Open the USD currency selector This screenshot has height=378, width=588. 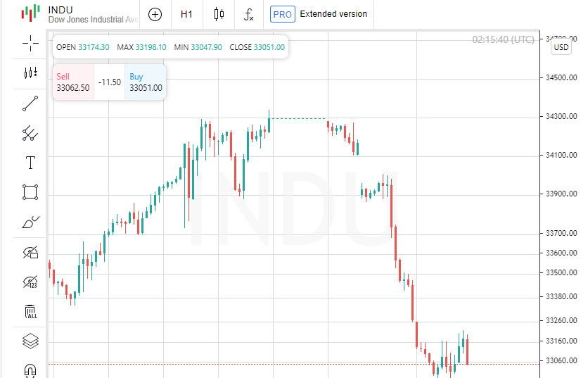click(561, 47)
